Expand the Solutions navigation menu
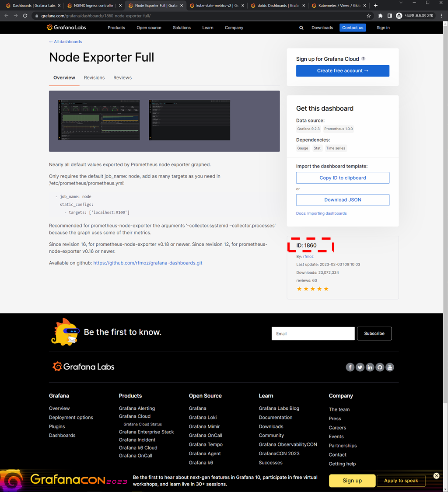This screenshot has width=448, height=492. [x=182, y=28]
